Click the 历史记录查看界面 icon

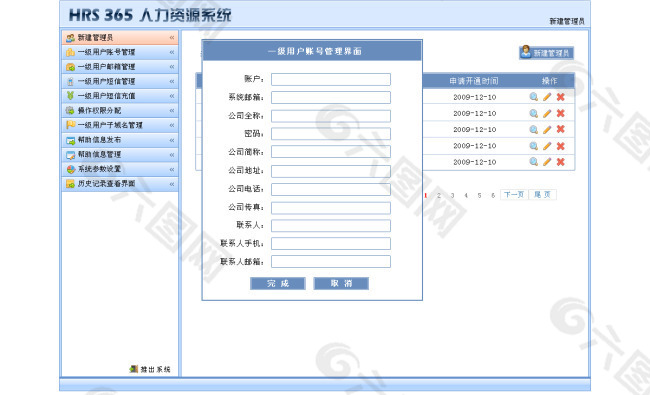pyautogui.click(x=70, y=184)
